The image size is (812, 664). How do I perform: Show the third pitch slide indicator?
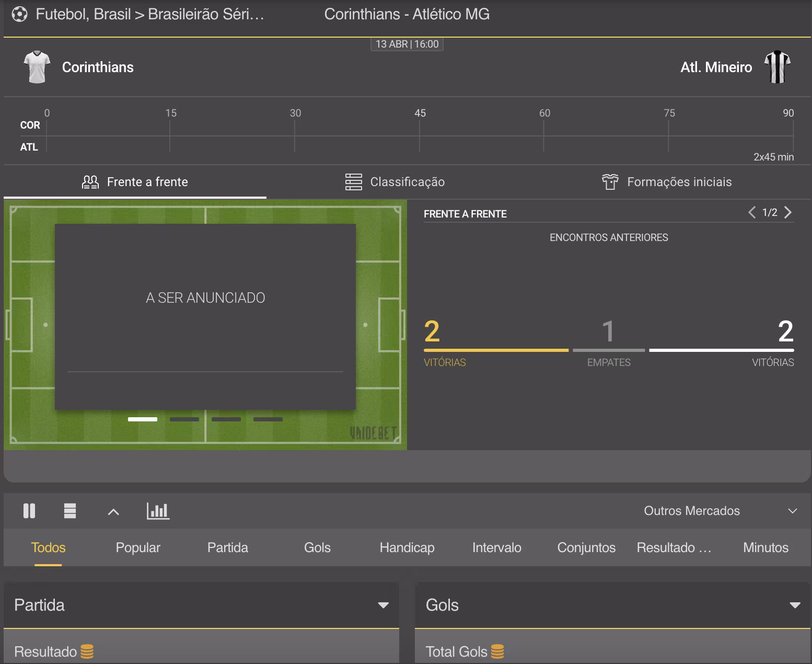coord(226,419)
